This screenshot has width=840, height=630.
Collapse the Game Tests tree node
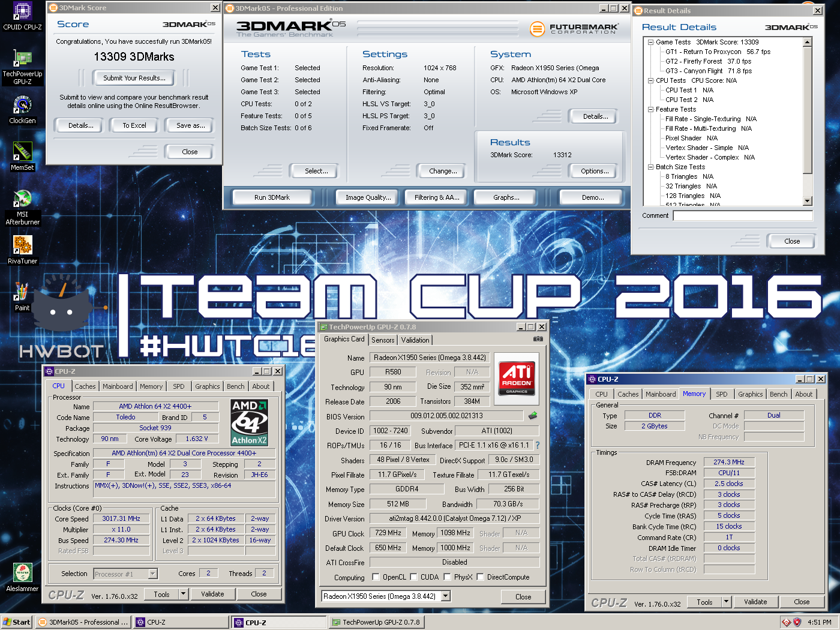point(650,42)
